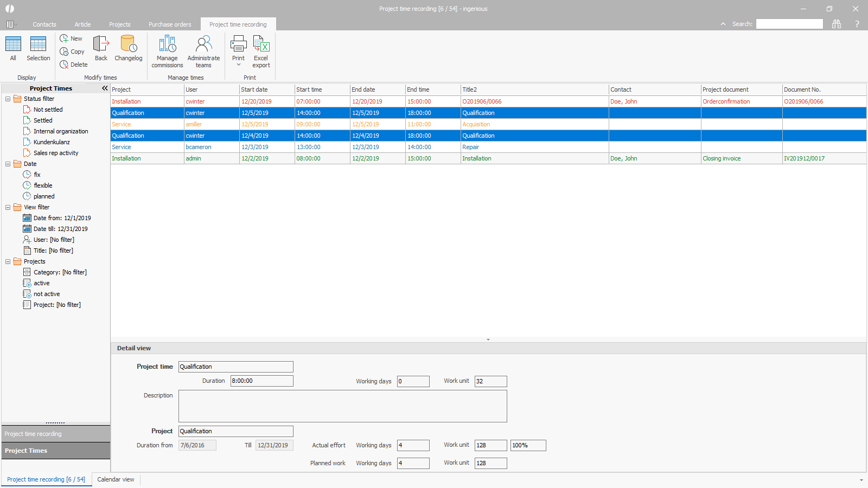Sort by the Start date column header
Viewport: 868px width, 488px height.
click(x=266, y=89)
